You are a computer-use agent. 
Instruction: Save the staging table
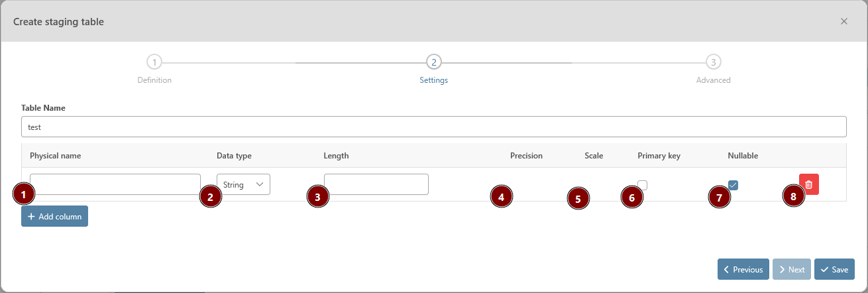point(834,269)
